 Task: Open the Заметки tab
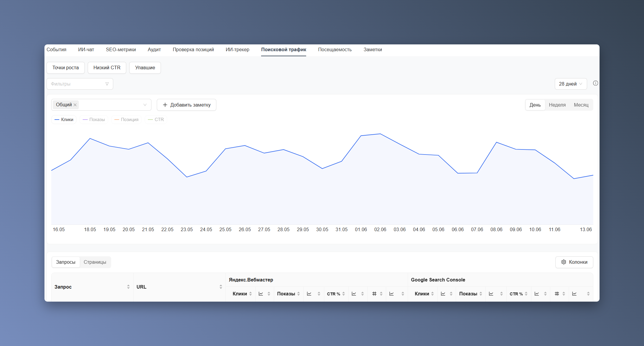pyautogui.click(x=373, y=49)
